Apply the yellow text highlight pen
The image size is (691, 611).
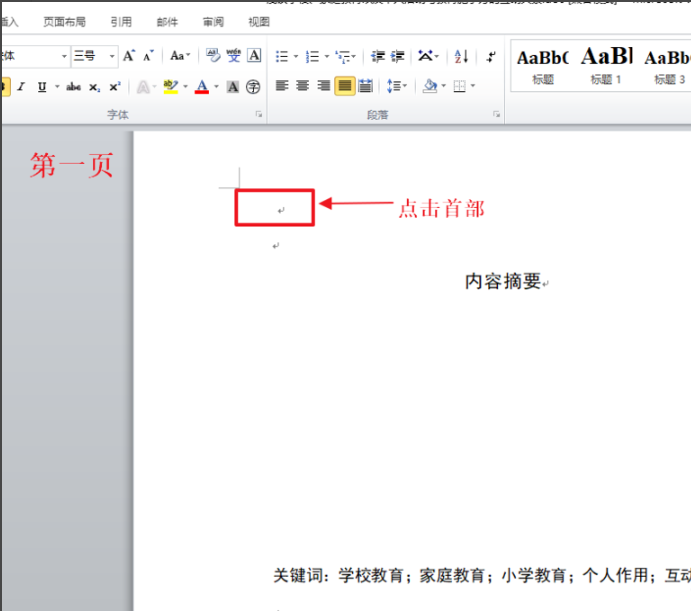coord(171,86)
